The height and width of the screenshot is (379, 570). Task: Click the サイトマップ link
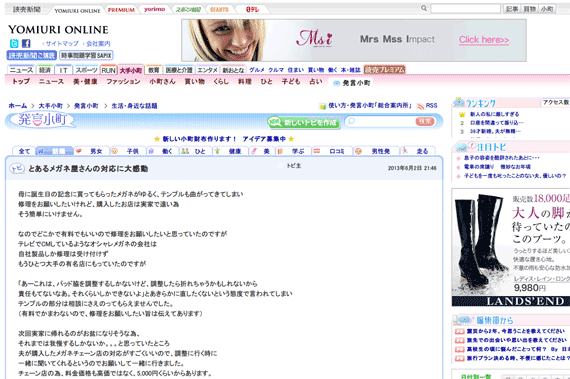click(62, 44)
